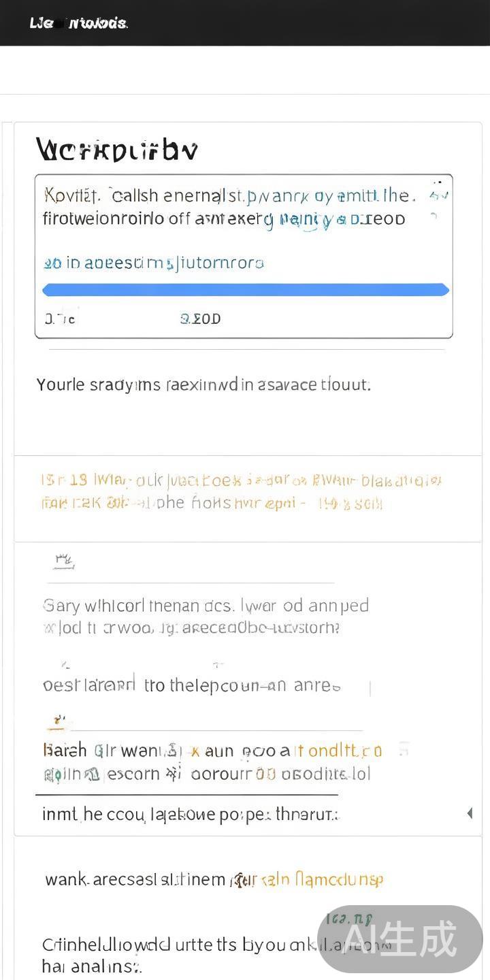Click the small icon right of orange 'ondlttco' text
The height and width of the screenshot is (980, 490).
tap(404, 749)
